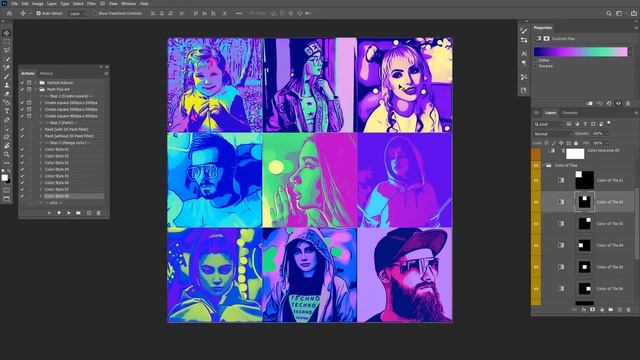Open the Kind filter dropdown in Layers
640x360 pixels.
548,124
